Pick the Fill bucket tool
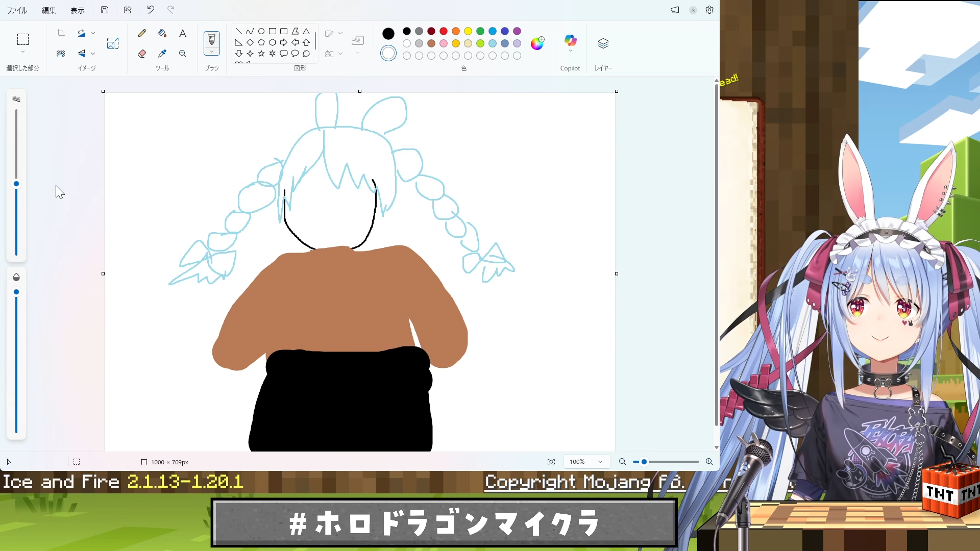 click(162, 34)
